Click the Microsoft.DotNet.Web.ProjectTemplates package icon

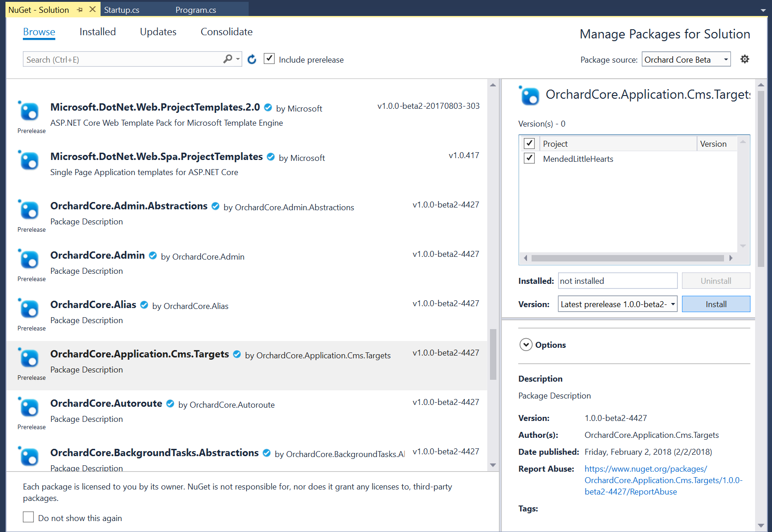click(29, 111)
